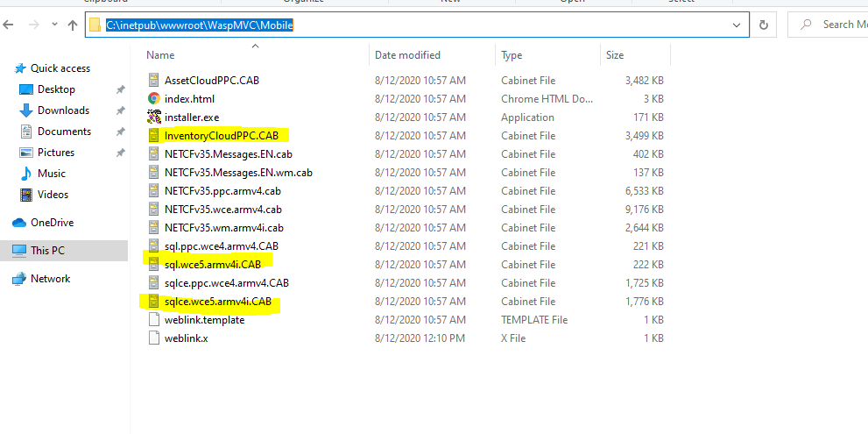868x434 pixels.
Task: Sort by Date modified column header
Action: point(407,55)
